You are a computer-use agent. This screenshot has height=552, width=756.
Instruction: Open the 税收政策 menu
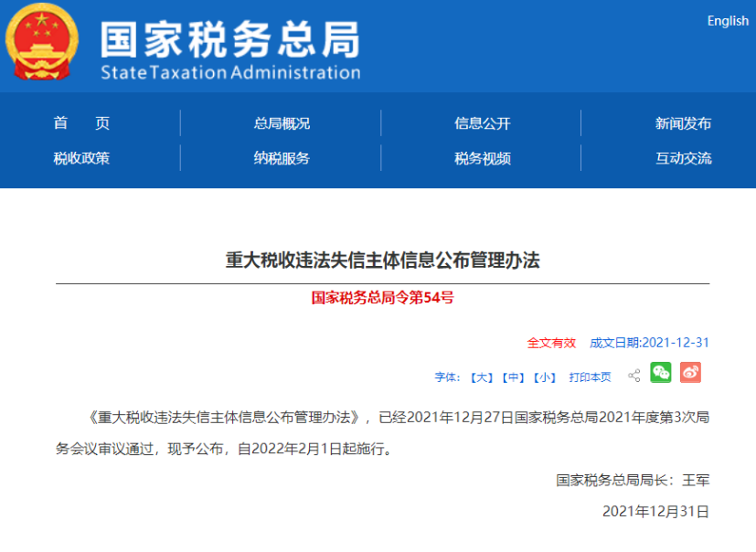click(x=81, y=158)
